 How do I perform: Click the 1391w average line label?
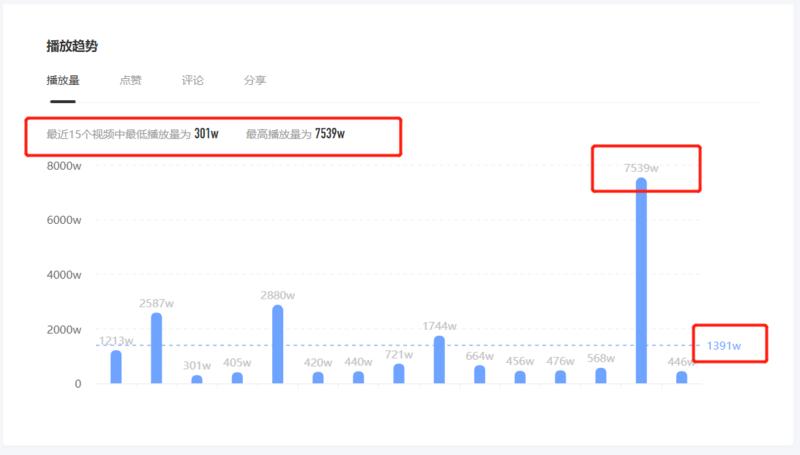[x=724, y=346]
